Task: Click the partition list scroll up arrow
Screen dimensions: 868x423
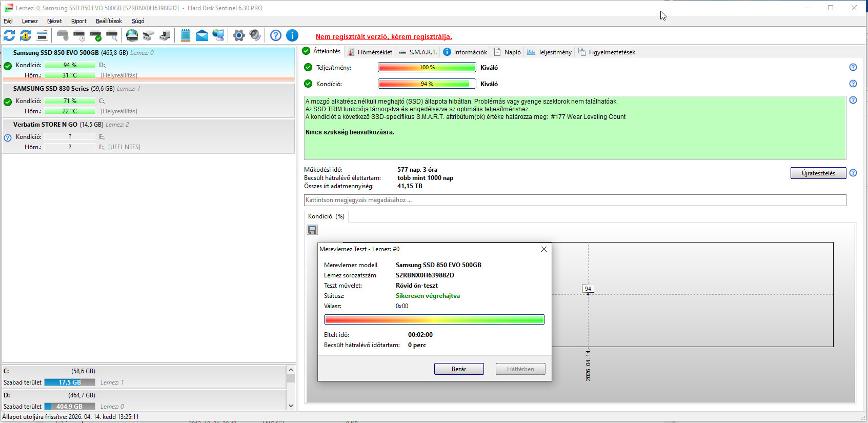Action: click(x=291, y=370)
